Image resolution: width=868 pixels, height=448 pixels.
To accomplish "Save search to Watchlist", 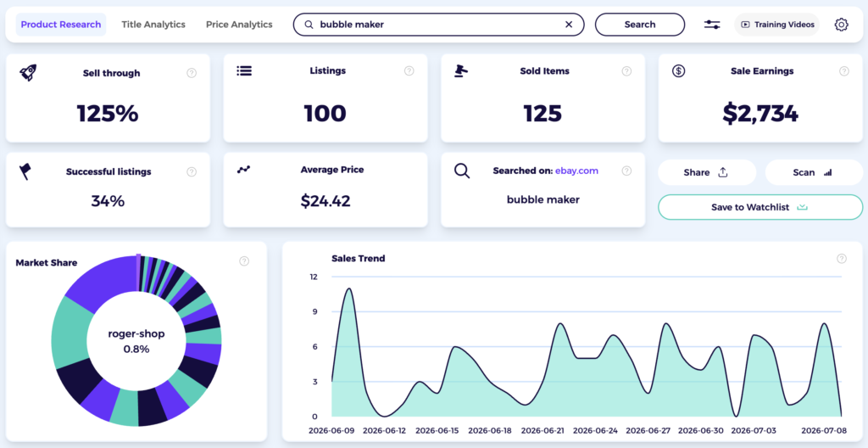I will pyautogui.click(x=760, y=207).
